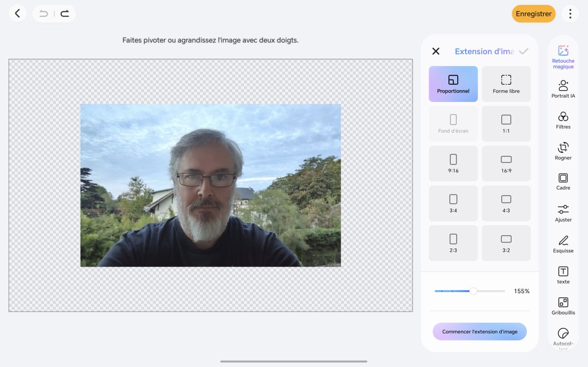Redo the last edit

(x=65, y=14)
